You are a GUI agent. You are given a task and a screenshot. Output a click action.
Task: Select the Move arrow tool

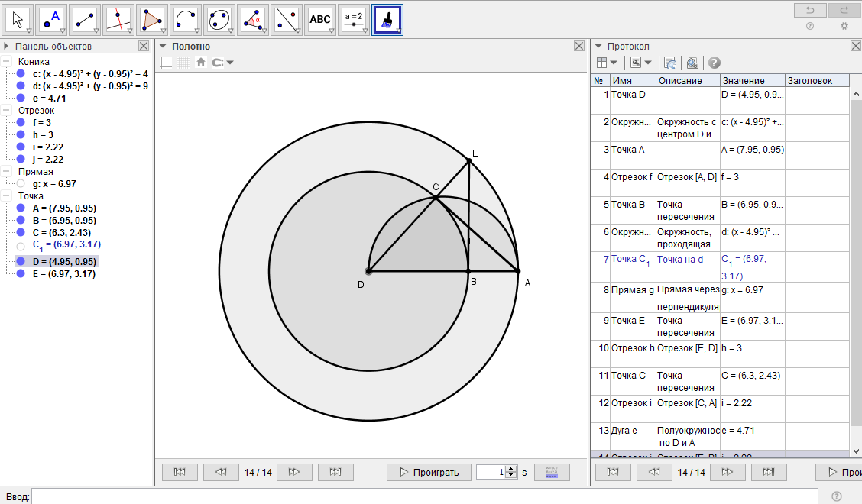(x=18, y=19)
